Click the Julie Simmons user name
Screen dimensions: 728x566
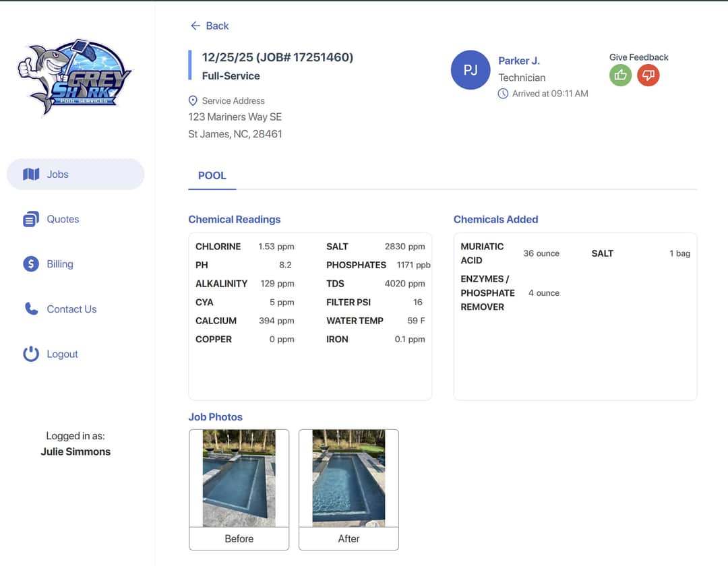tap(75, 452)
